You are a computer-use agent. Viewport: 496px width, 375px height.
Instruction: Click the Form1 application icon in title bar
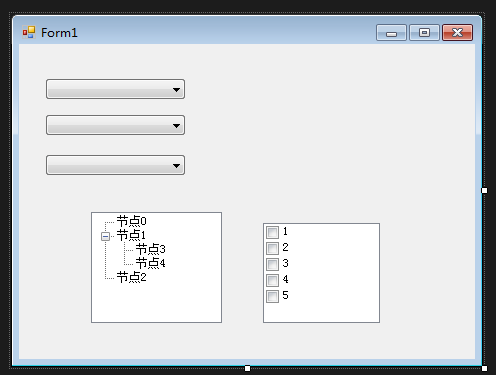click(x=29, y=33)
